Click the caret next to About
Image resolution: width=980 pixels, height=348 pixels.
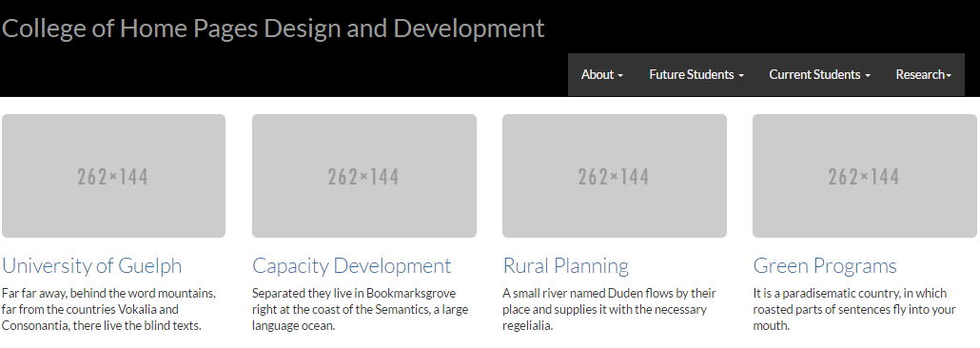[620, 76]
